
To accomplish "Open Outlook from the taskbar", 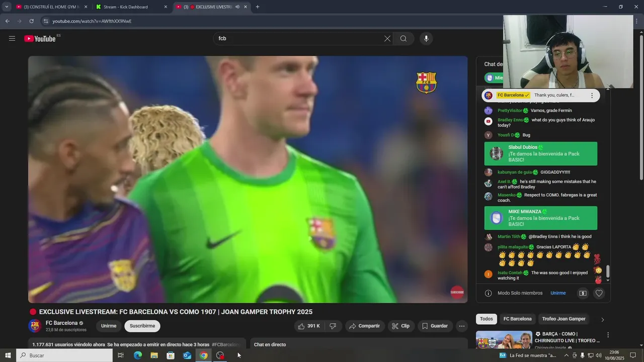I will 187,355.
